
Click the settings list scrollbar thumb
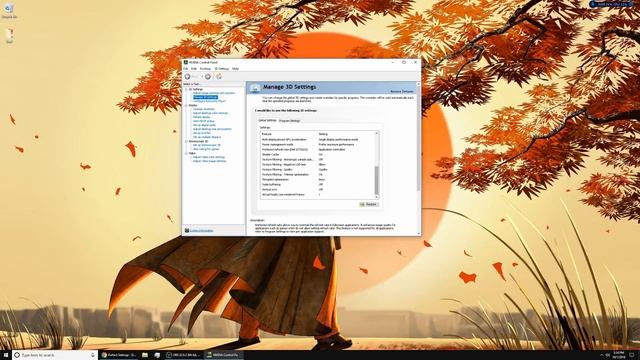pyautogui.click(x=376, y=180)
